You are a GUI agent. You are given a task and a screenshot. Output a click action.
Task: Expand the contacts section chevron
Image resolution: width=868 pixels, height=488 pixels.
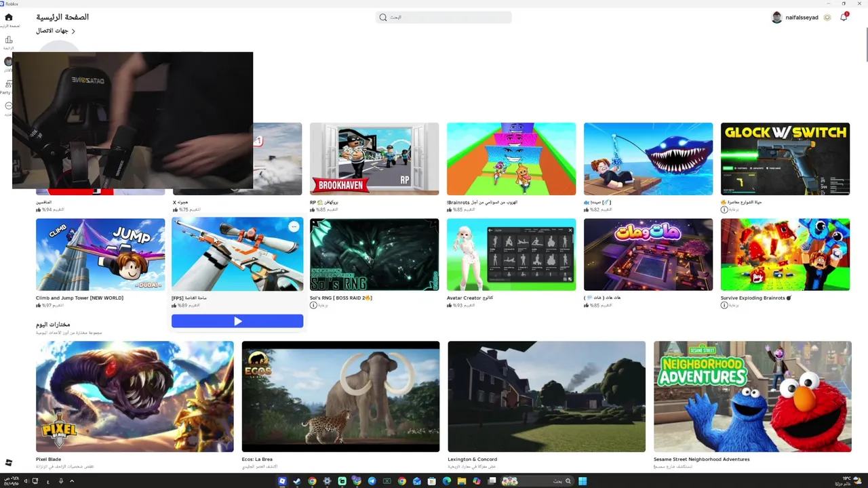(73, 31)
